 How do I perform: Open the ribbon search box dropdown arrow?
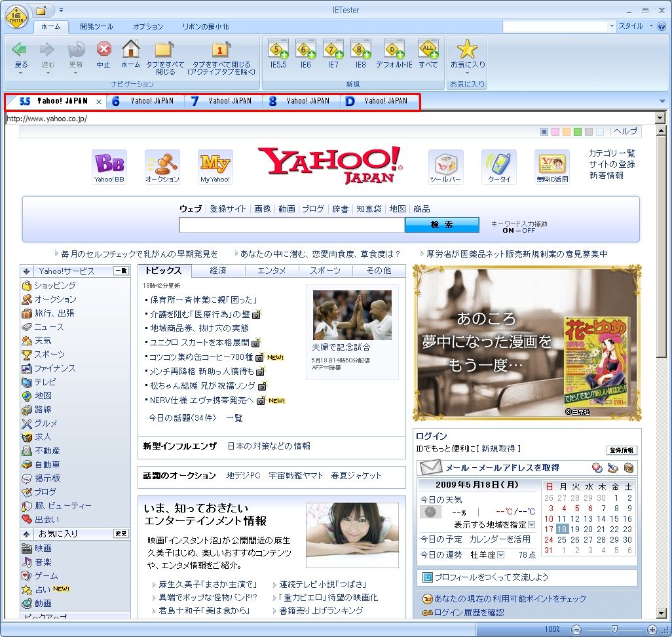pos(612,26)
